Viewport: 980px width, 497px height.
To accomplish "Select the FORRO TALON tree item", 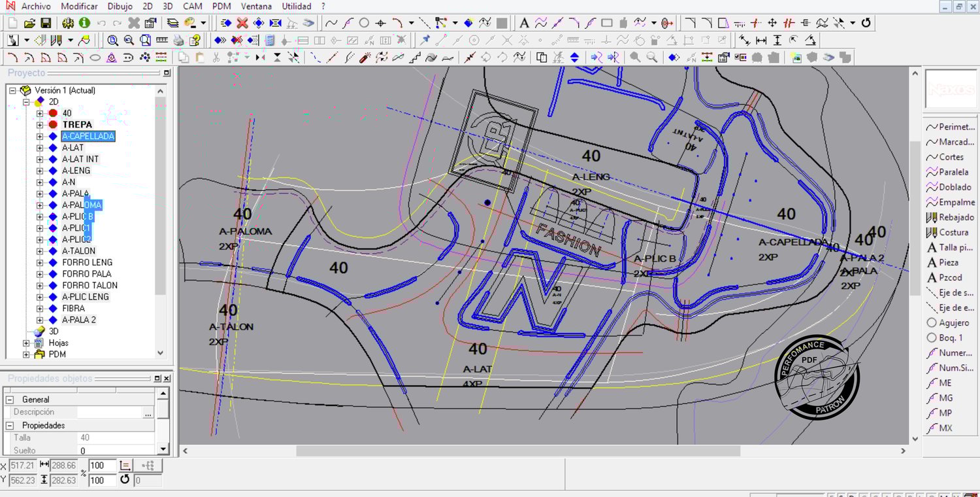I will coord(90,286).
